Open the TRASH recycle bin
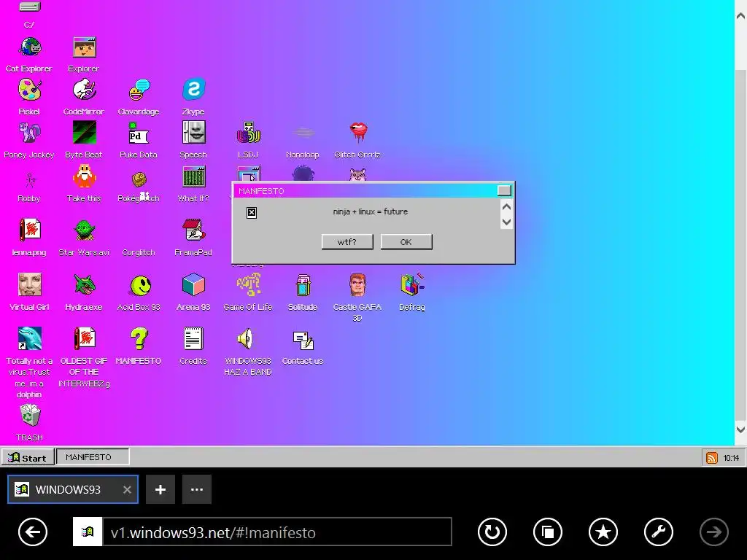The width and height of the screenshot is (747, 560). 29,415
